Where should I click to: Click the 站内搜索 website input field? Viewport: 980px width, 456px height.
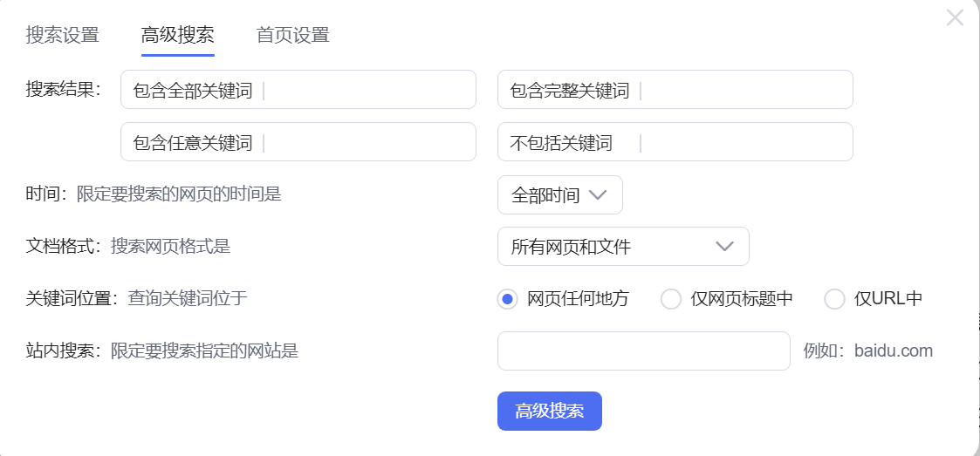[643, 351]
